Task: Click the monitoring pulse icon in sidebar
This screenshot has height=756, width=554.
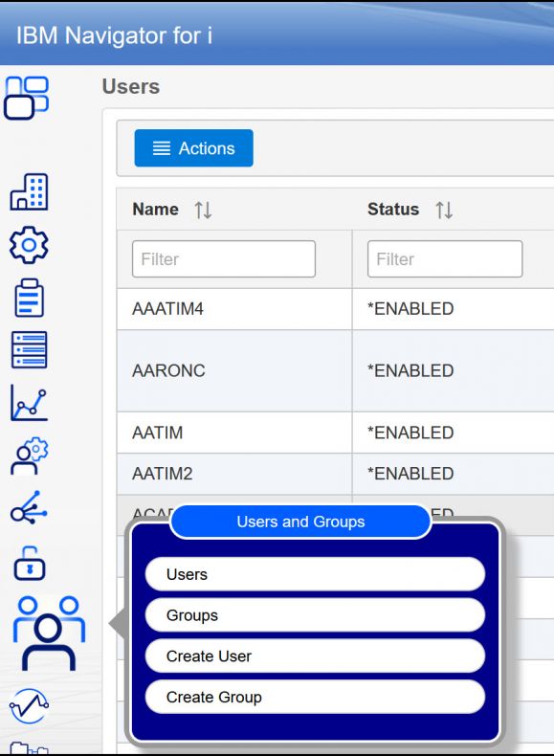Action: pyautogui.click(x=29, y=706)
